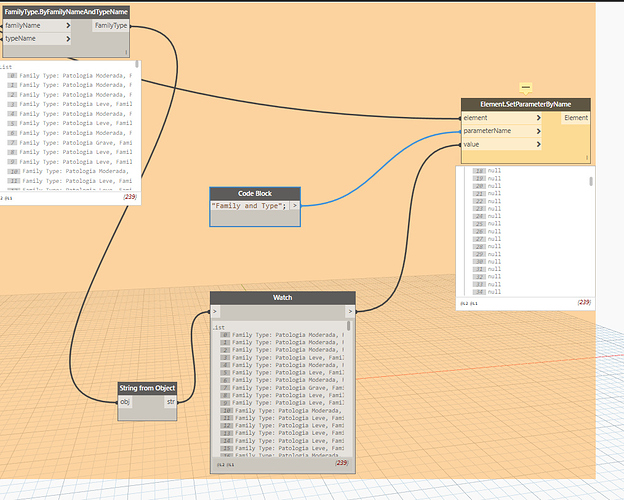The height and width of the screenshot is (500, 624).
Task: Open the value port chevron
Action: (538, 144)
